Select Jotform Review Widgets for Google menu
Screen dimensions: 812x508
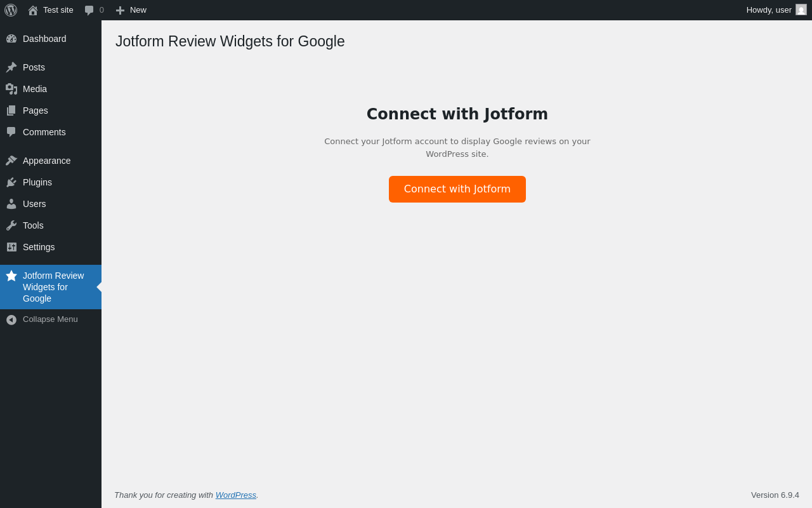(51, 287)
